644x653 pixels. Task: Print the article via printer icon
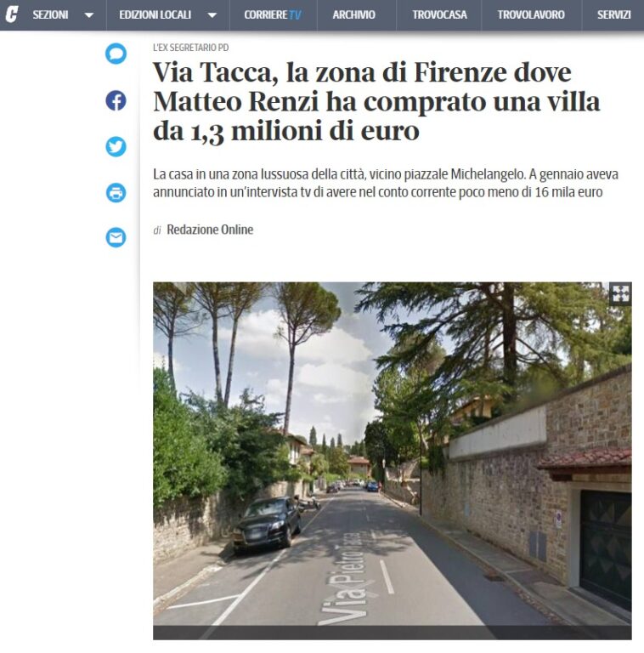pos(116,192)
